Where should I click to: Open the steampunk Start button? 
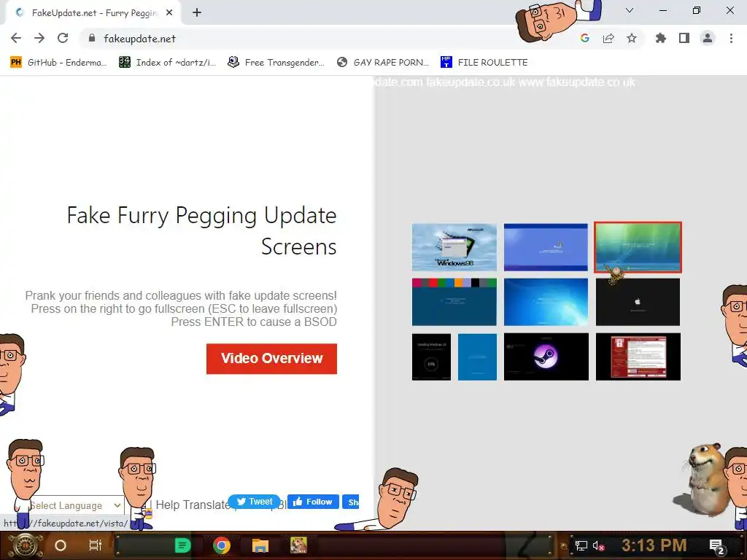pos(25,545)
